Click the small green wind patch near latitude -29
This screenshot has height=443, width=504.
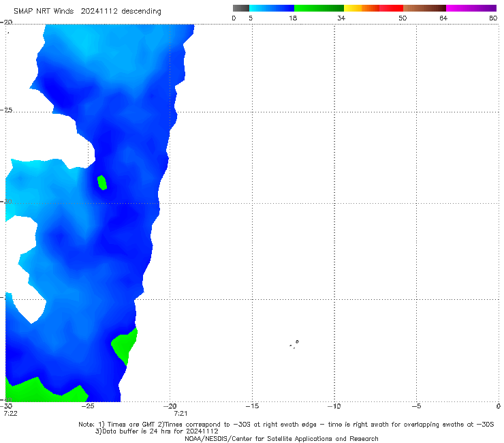[102, 183]
